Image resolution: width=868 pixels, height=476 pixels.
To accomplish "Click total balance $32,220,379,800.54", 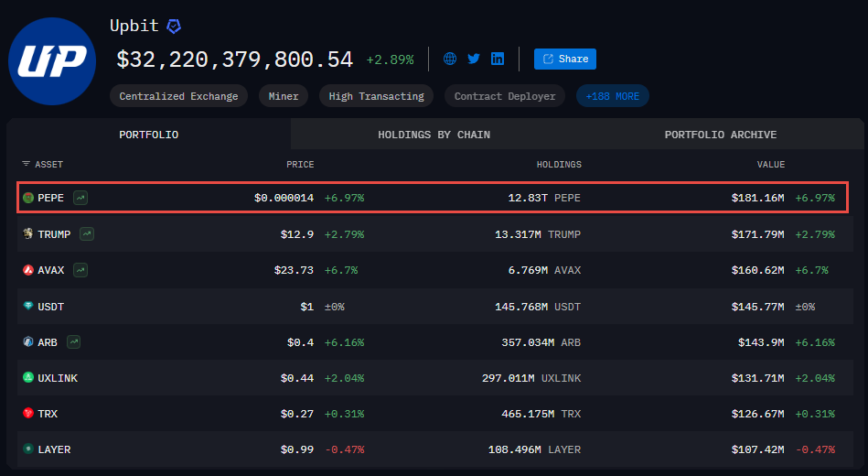I will [235, 59].
